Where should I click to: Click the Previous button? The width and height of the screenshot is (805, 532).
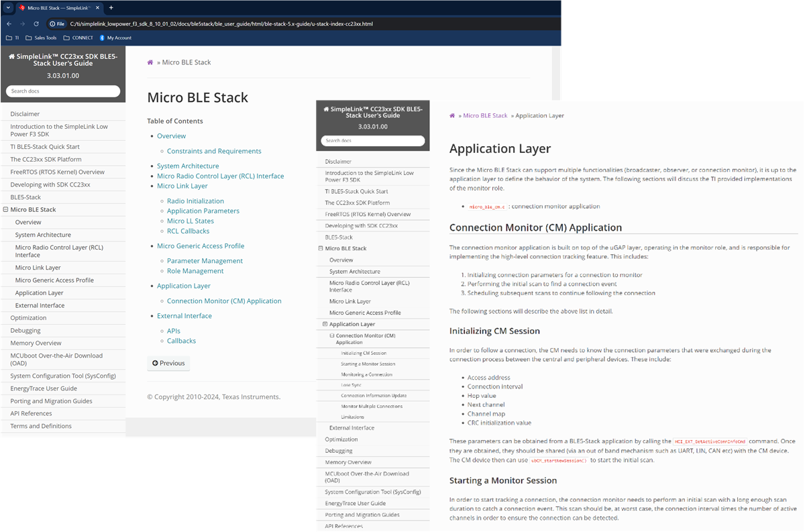point(168,363)
